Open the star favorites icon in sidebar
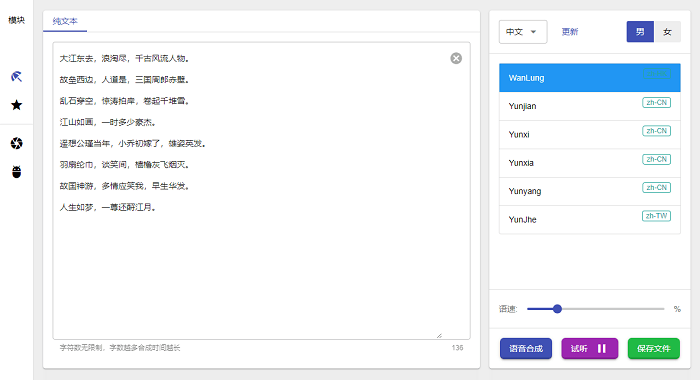 pos(17,105)
